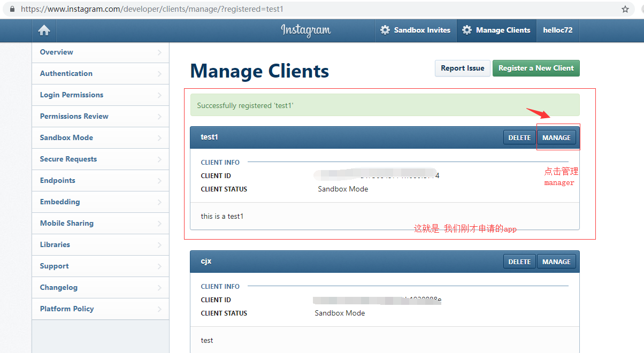Delete the test1 client

coord(519,137)
